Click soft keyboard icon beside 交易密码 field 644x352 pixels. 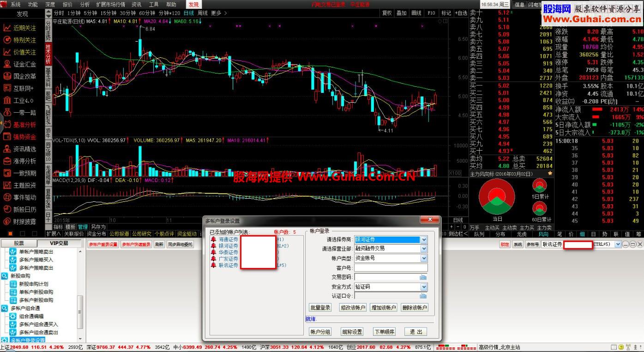pos(423,277)
